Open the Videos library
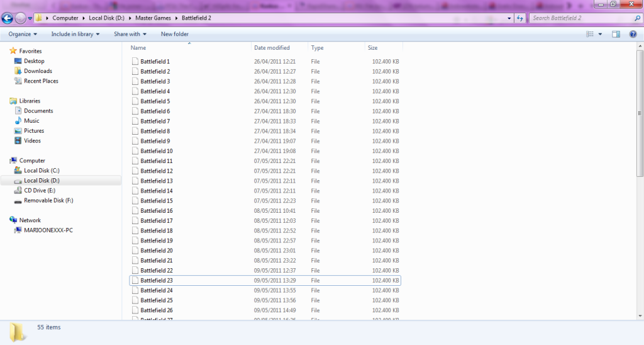Viewport: 644px width, 345px height. [x=32, y=140]
